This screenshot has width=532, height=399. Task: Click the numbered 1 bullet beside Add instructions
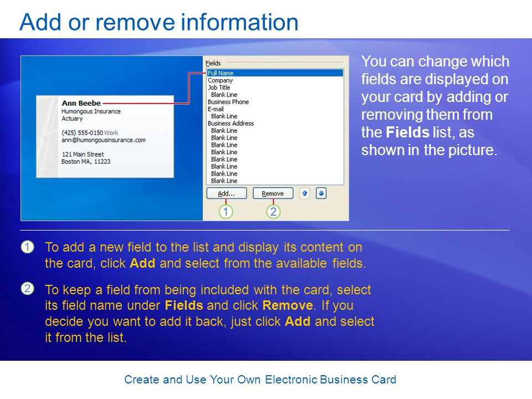28,247
